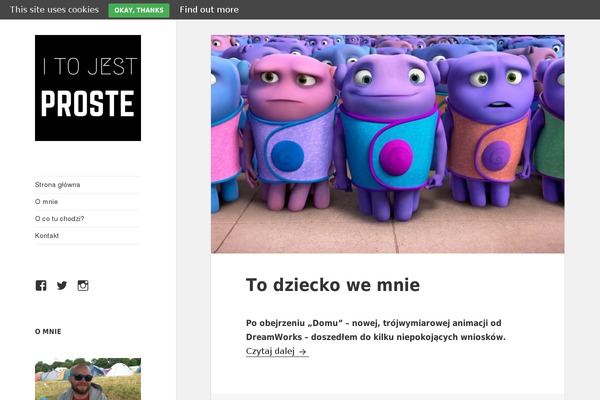Screen dimensions: 600x400
Task: Open the Facebook social icon
Action: tap(41, 286)
